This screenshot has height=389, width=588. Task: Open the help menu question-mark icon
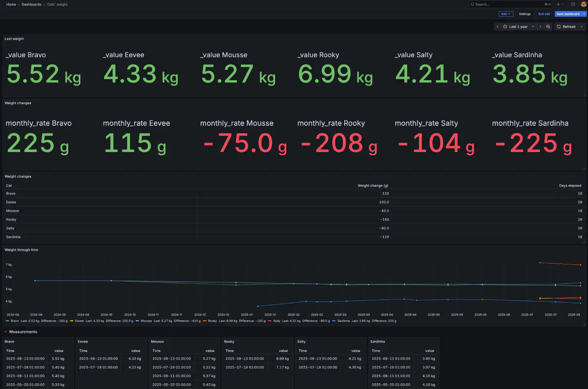tap(573, 4)
